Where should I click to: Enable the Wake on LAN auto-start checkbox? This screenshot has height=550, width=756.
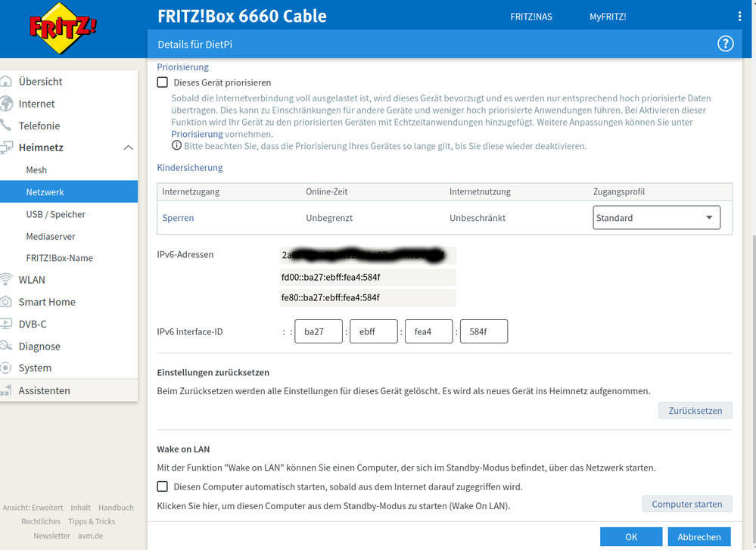pyautogui.click(x=163, y=486)
